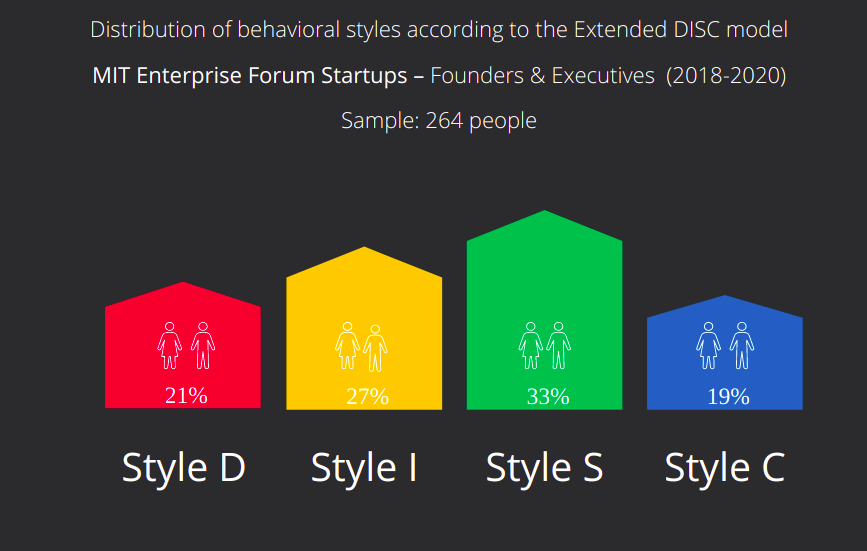The image size is (867, 551).
Task: Select the 33% value label
Action: [548, 396]
